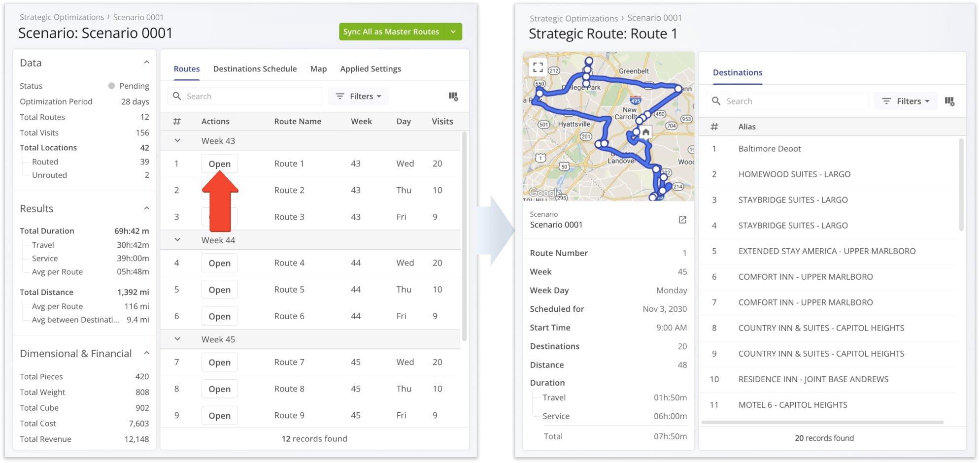The image size is (980, 463).
Task: Click search magnifier icon in Routes panel
Action: [x=177, y=97]
